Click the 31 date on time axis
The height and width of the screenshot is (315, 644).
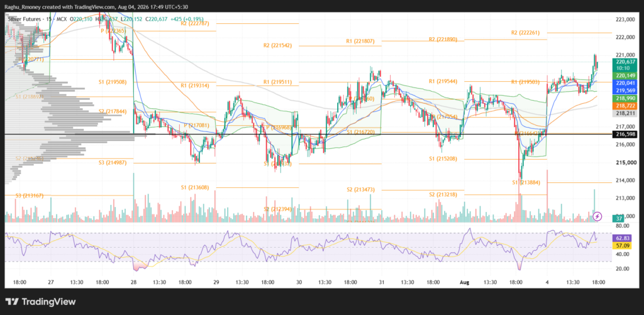[x=382, y=282]
